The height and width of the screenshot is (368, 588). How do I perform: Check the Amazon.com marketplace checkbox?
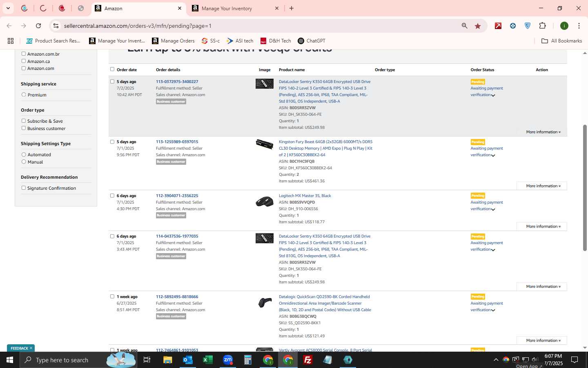(24, 68)
